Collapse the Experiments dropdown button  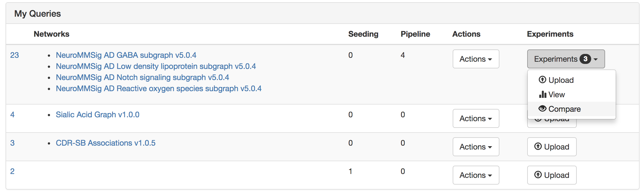566,59
